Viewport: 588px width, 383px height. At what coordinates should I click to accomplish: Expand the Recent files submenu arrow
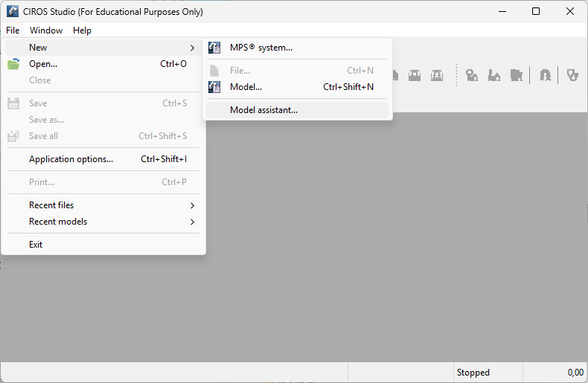(x=192, y=205)
